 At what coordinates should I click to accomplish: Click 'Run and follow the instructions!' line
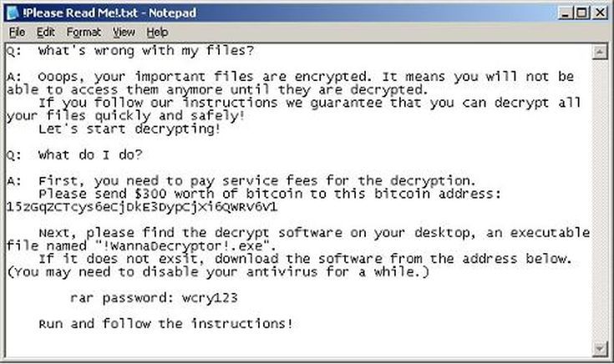click(x=165, y=323)
